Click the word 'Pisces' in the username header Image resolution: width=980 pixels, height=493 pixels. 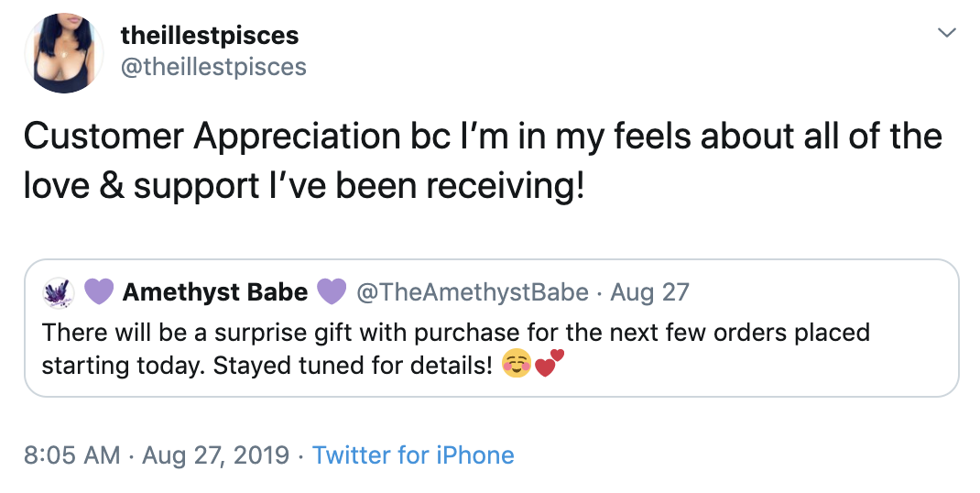click(x=263, y=35)
